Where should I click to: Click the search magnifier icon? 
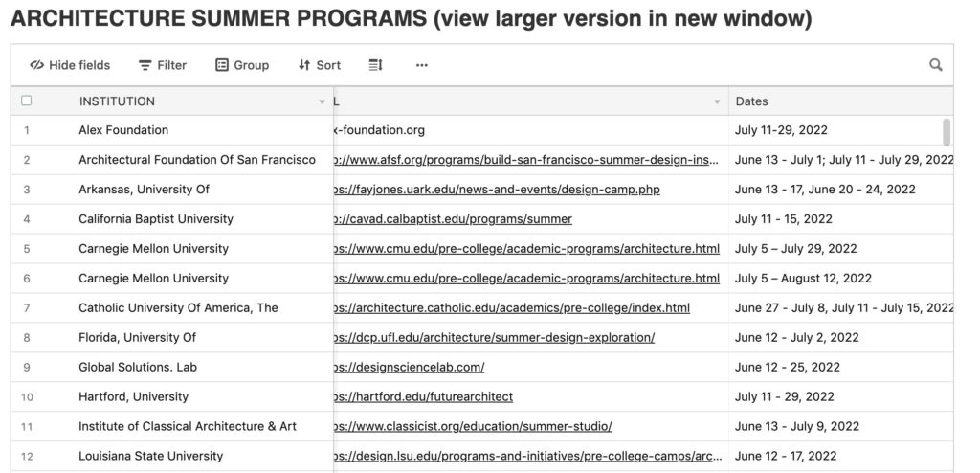[936, 65]
